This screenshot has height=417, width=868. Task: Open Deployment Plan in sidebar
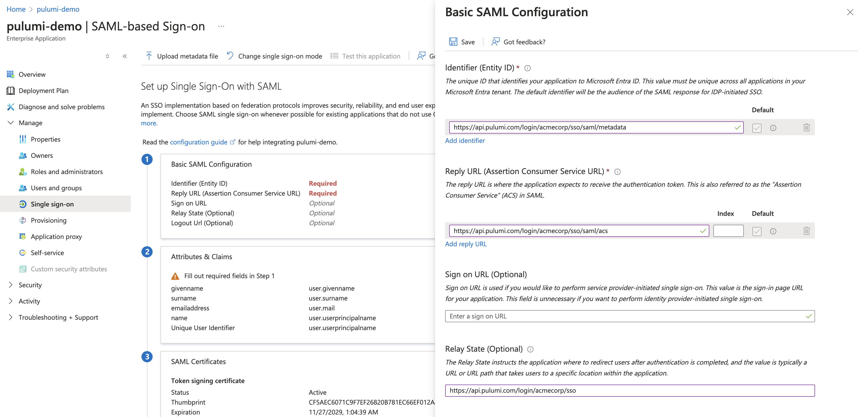pos(43,91)
